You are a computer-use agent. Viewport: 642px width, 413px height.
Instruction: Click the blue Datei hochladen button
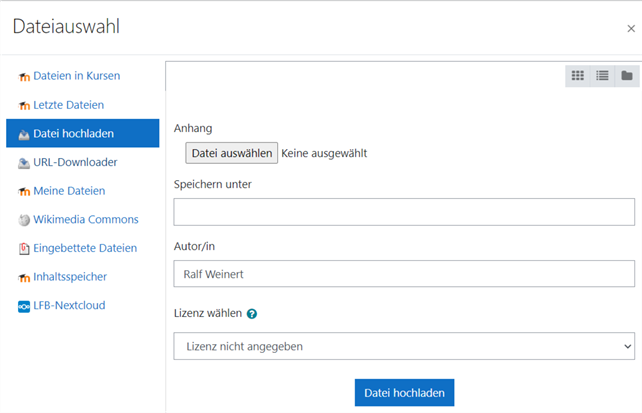coord(404,393)
